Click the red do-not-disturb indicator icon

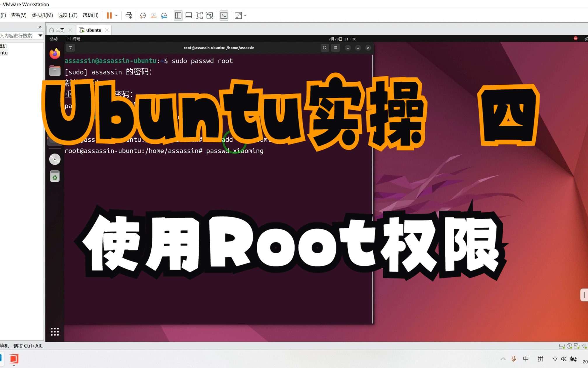[x=575, y=38]
